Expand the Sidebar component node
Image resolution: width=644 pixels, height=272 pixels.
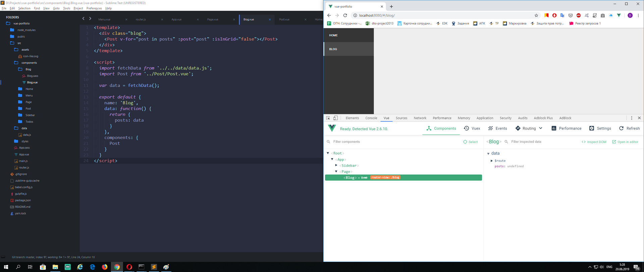click(336, 165)
